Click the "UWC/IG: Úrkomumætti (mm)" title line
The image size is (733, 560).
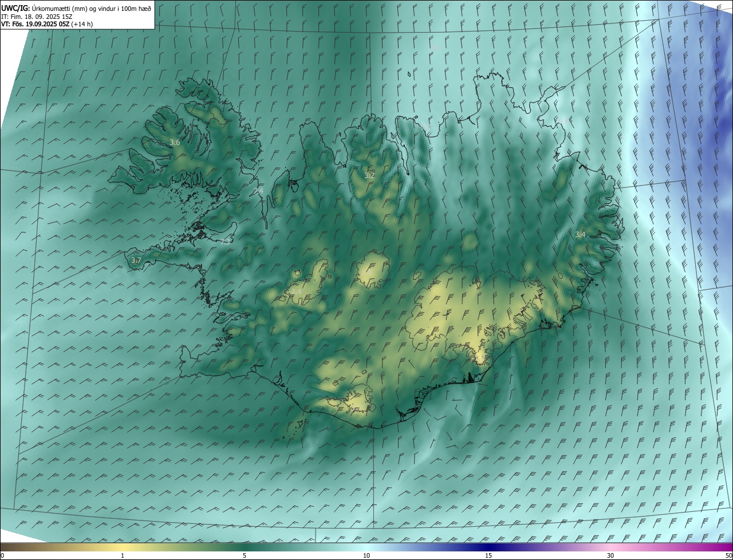(x=77, y=9)
